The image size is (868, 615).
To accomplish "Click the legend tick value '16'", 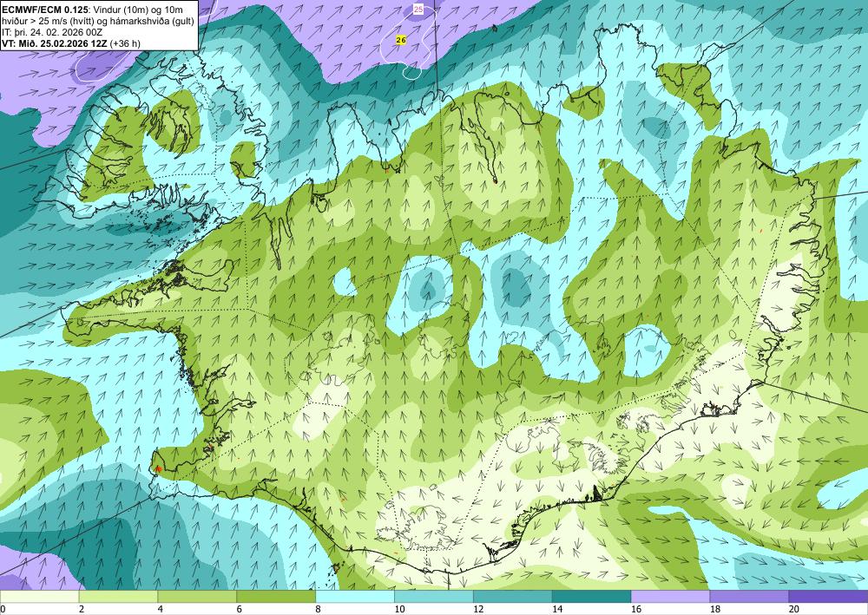I will [x=636, y=610].
